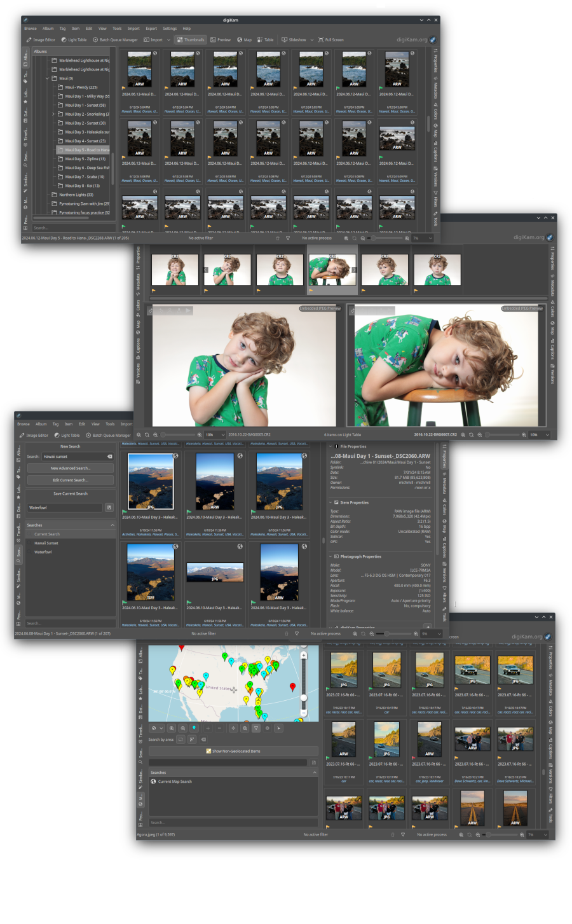
Task: Toggle Show Non-Geolocated Items
Action: [234, 750]
